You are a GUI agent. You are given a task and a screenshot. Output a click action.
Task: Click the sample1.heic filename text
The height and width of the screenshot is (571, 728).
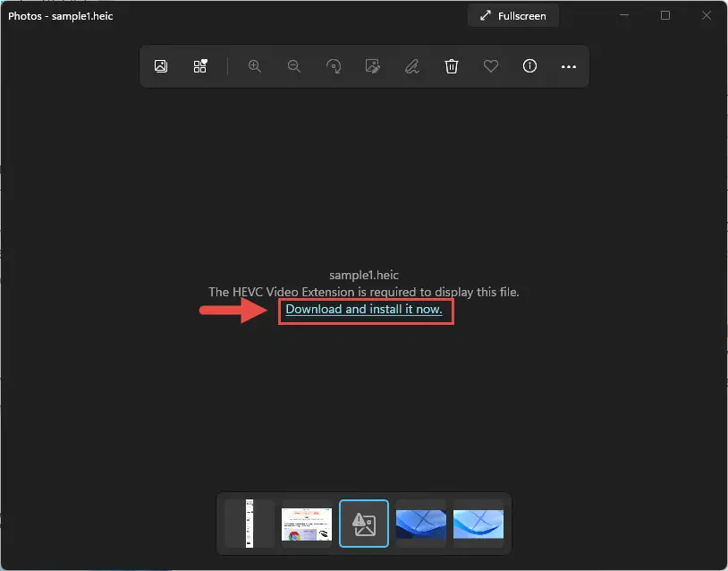pyautogui.click(x=363, y=275)
